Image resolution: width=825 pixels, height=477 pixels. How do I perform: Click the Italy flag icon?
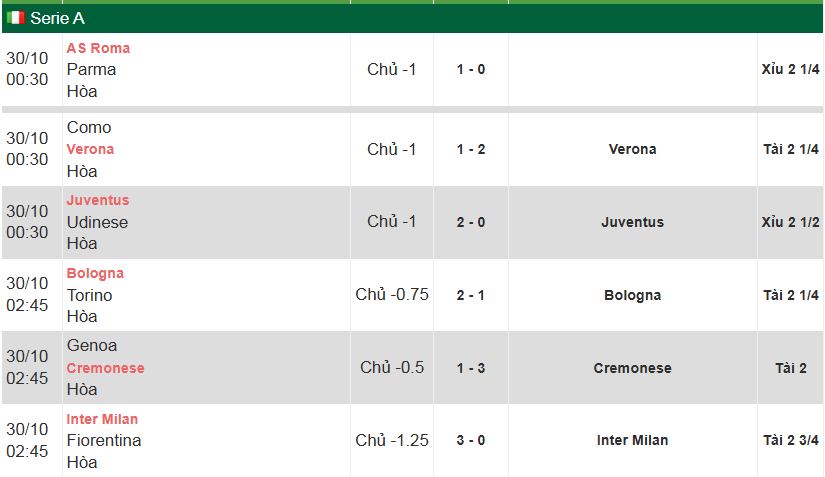point(15,18)
